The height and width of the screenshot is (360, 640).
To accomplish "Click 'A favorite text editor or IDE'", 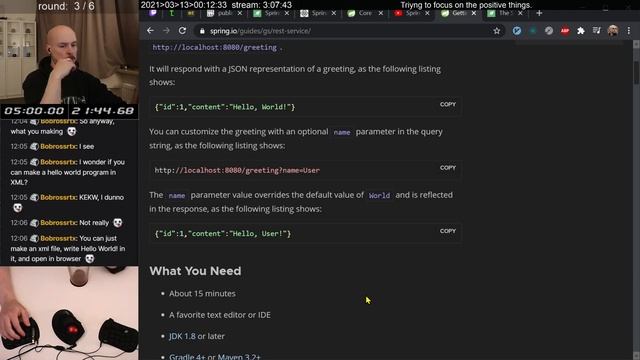I will tap(220, 315).
